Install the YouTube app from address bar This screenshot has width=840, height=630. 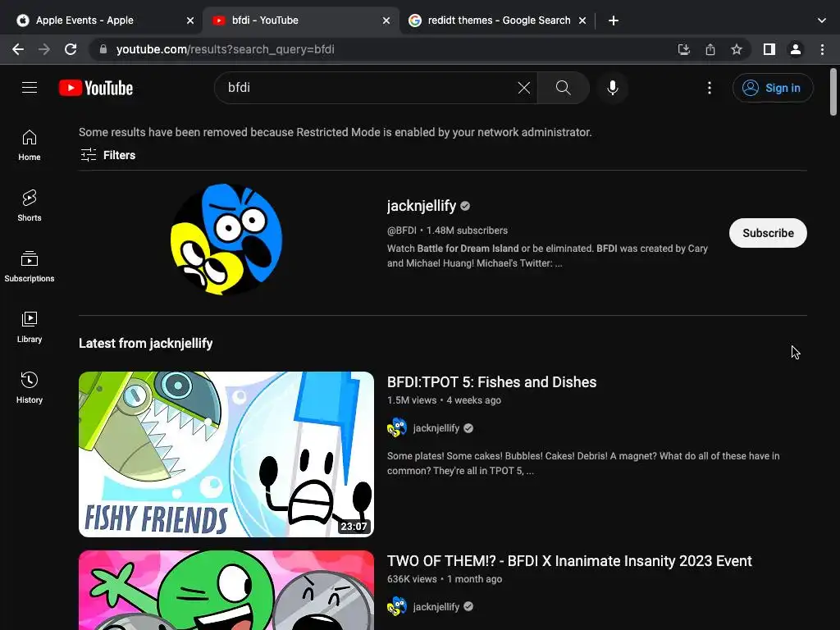tap(683, 50)
